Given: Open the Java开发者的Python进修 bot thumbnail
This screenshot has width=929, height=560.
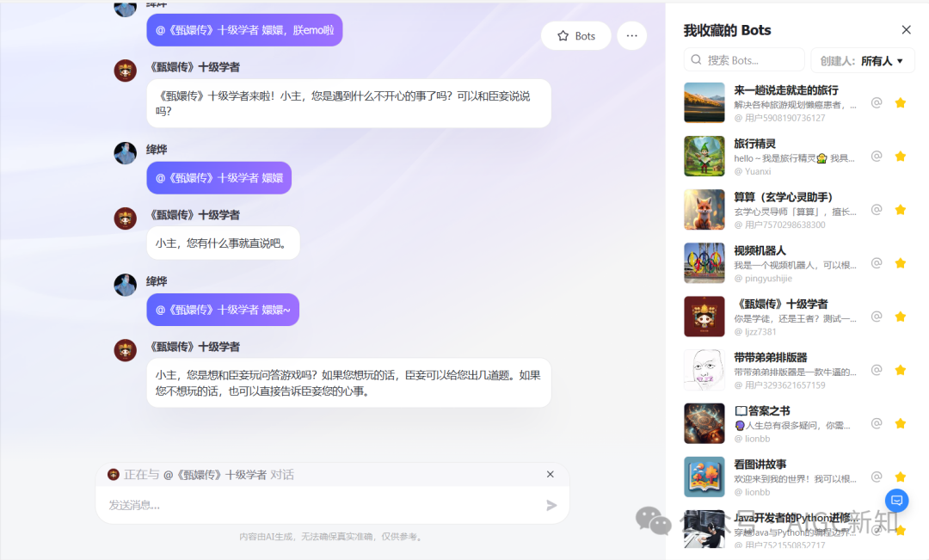Looking at the screenshot, I should tap(704, 529).
